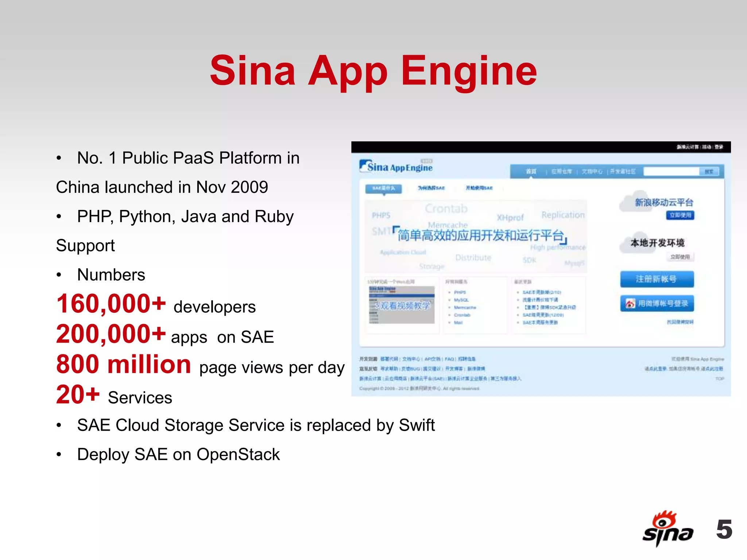Click the '20+' Services figure
The width and height of the screenshot is (747, 560).
click(78, 395)
